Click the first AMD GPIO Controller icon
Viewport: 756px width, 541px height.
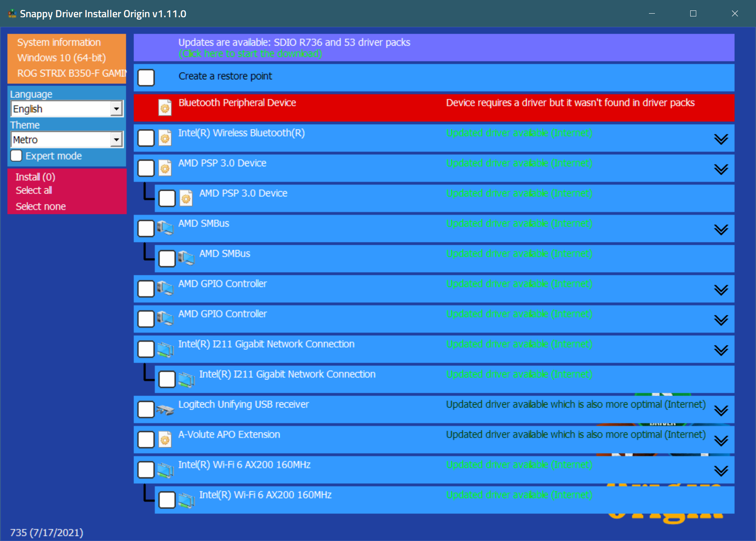165,288
